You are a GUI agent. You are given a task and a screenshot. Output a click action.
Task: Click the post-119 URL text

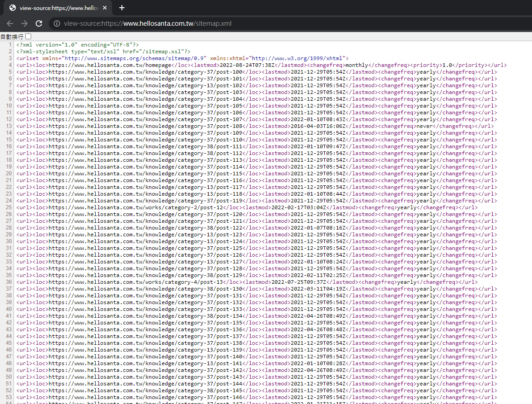pyautogui.click(x=145, y=201)
